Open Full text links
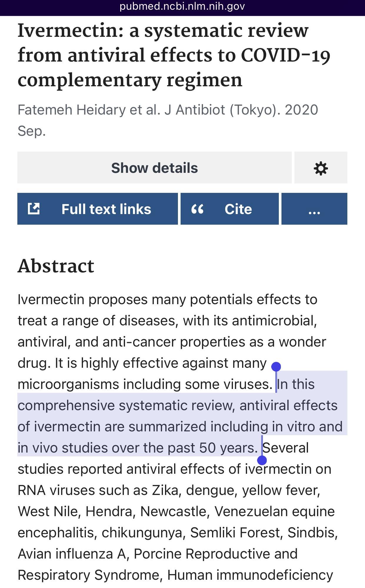The image size is (365, 588). point(98,209)
